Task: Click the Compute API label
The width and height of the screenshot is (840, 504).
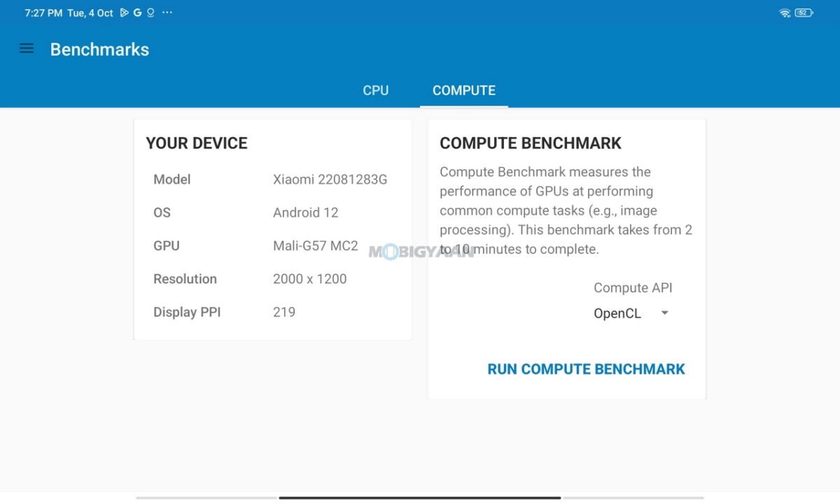Action: coord(633,288)
